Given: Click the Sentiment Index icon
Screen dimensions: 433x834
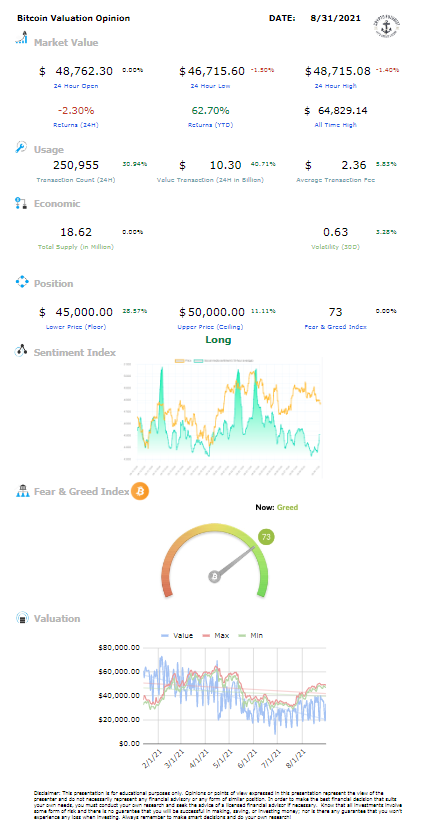Looking at the screenshot, I should point(21,352).
